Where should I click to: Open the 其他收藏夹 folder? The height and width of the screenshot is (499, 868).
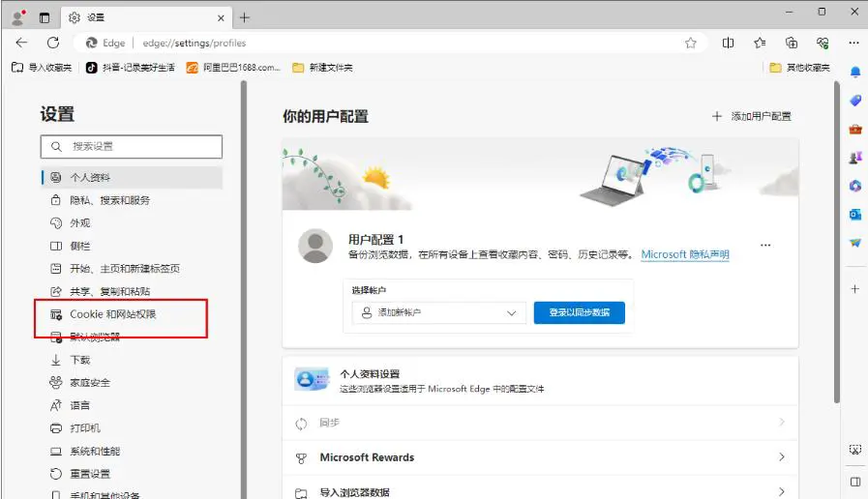[800, 68]
